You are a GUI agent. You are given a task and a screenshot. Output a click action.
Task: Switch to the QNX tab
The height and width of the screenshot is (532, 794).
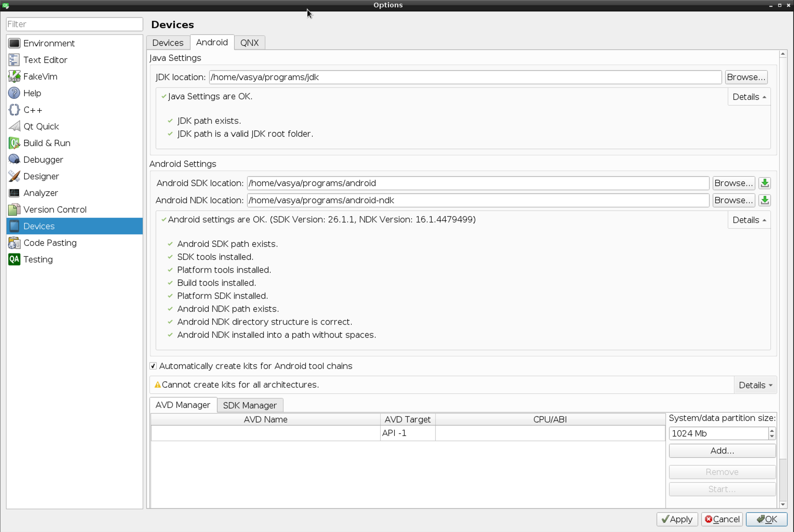(249, 42)
